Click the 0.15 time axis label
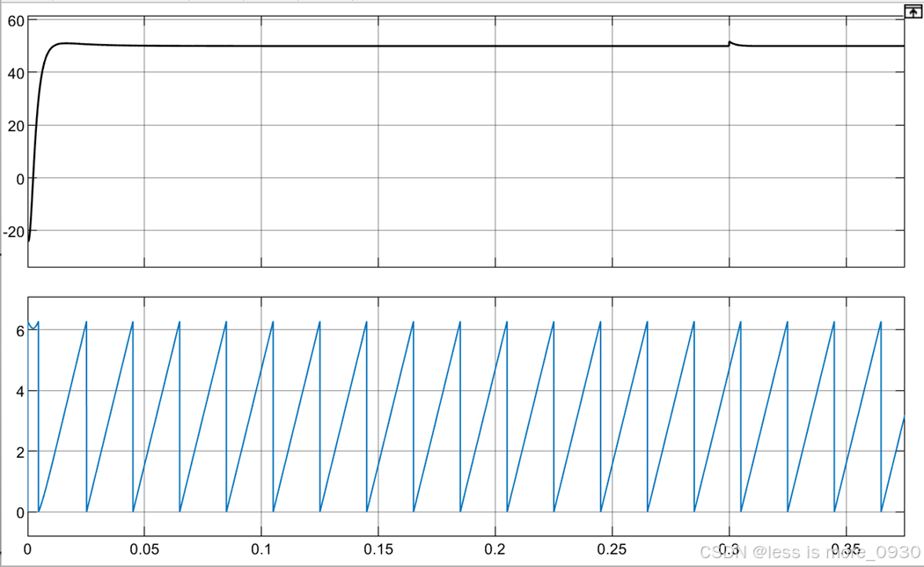This screenshot has width=924, height=567. coord(378,549)
